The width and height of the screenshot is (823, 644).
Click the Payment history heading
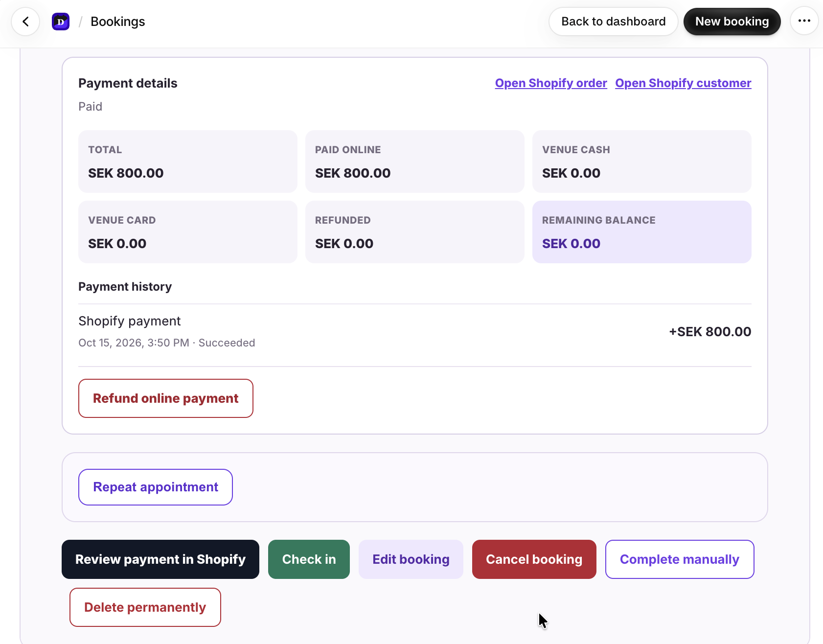pos(125,287)
